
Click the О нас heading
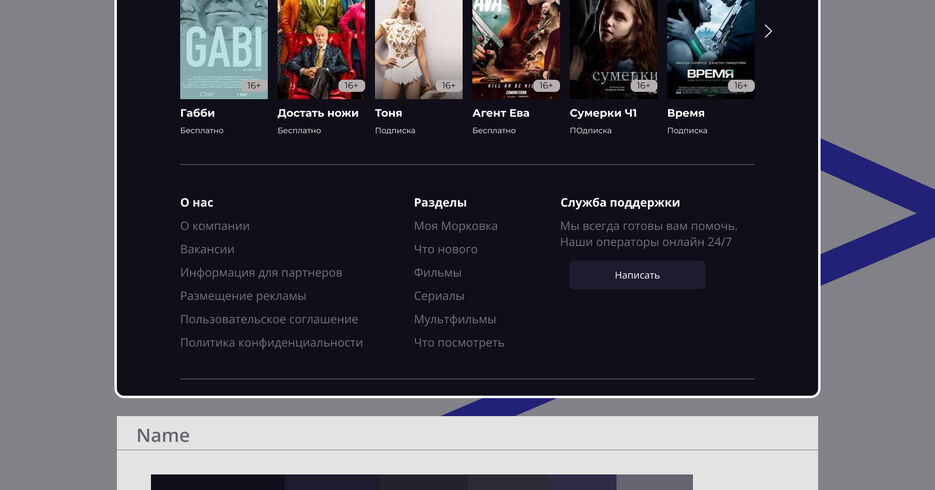(197, 203)
